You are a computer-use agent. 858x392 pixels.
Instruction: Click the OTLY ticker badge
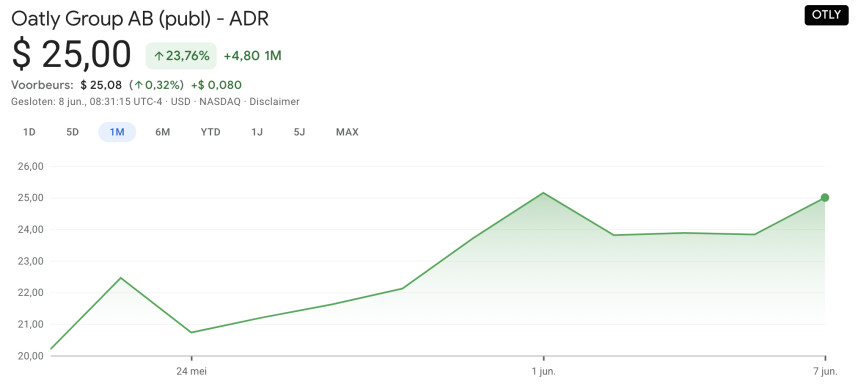826,15
